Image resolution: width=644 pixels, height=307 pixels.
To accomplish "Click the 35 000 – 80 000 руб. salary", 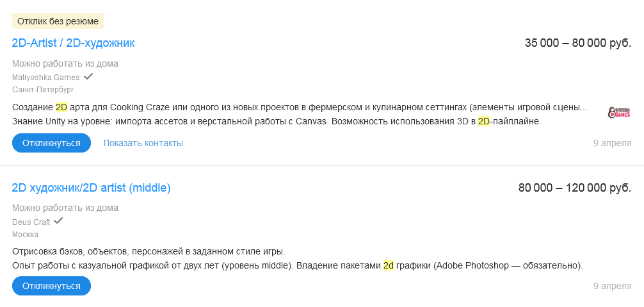I will [577, 43].
